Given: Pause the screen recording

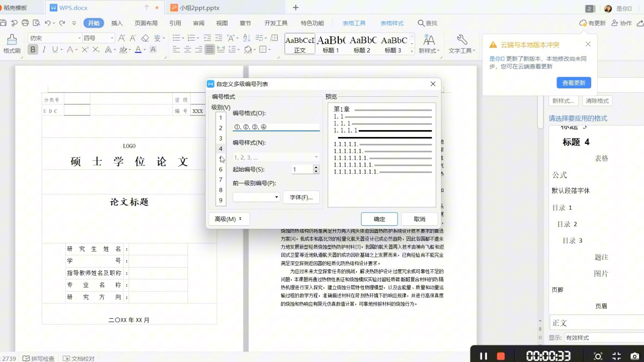Looking at the screenshot, I should [483, 356].
